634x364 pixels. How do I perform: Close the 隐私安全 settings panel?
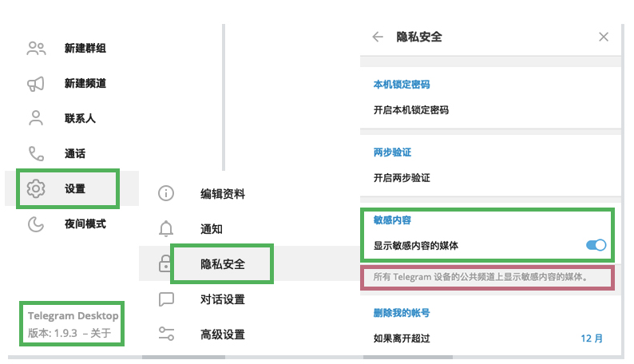(604, 37)
